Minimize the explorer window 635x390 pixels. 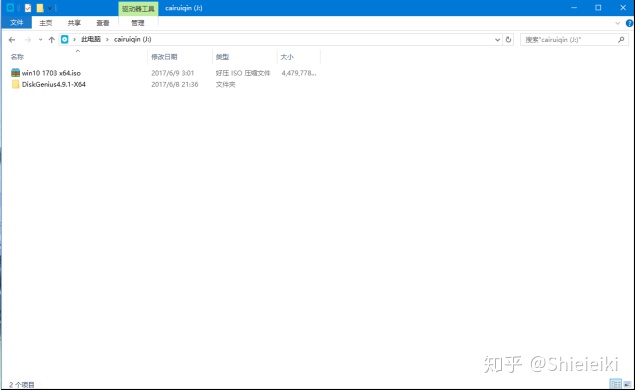tap(574, 8)
